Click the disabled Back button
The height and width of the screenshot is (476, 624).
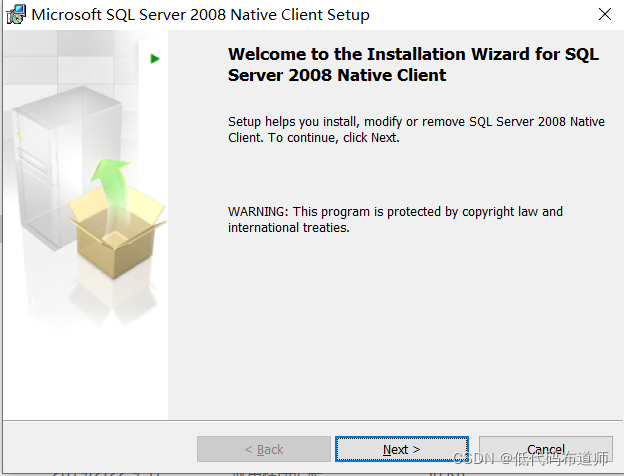point(264,449)
